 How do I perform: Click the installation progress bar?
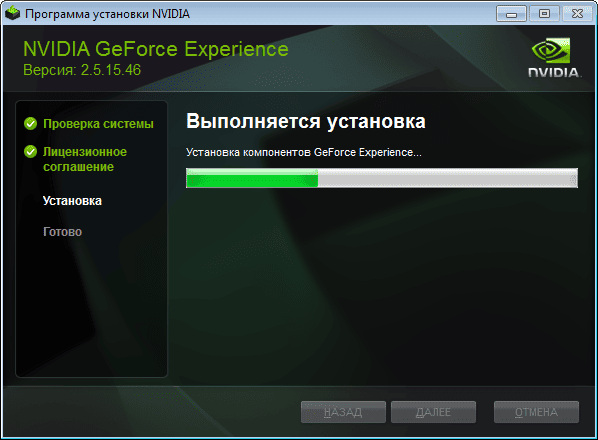pyautogui.click(x=382, y=178)
